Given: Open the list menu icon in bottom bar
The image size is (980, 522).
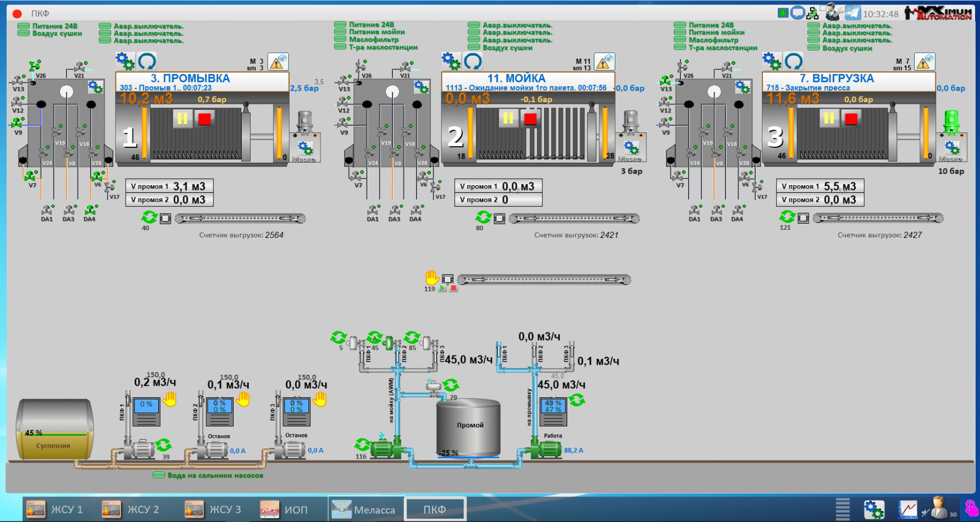Looking at the screenshot, I should tap(843, 509).
